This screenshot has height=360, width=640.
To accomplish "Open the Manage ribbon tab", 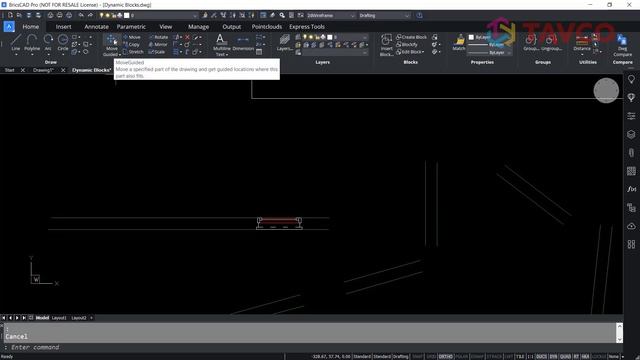I will [x=198, y=27].
